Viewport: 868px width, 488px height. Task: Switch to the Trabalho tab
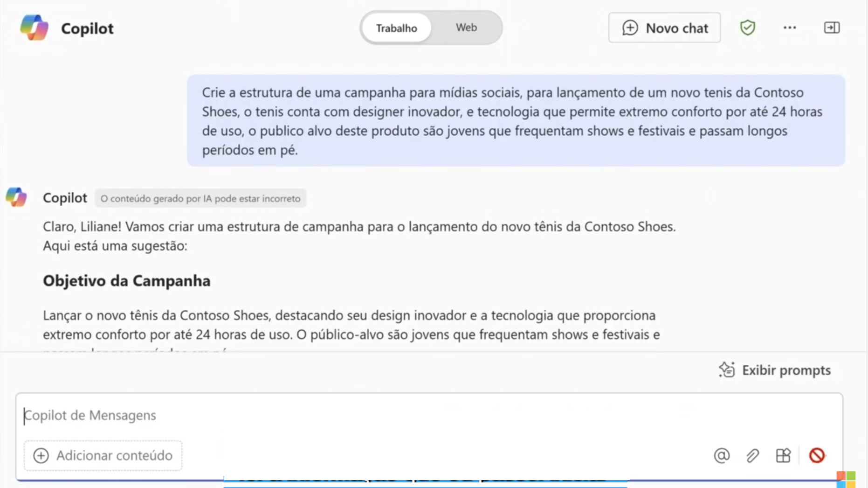(x=397, y=28)
